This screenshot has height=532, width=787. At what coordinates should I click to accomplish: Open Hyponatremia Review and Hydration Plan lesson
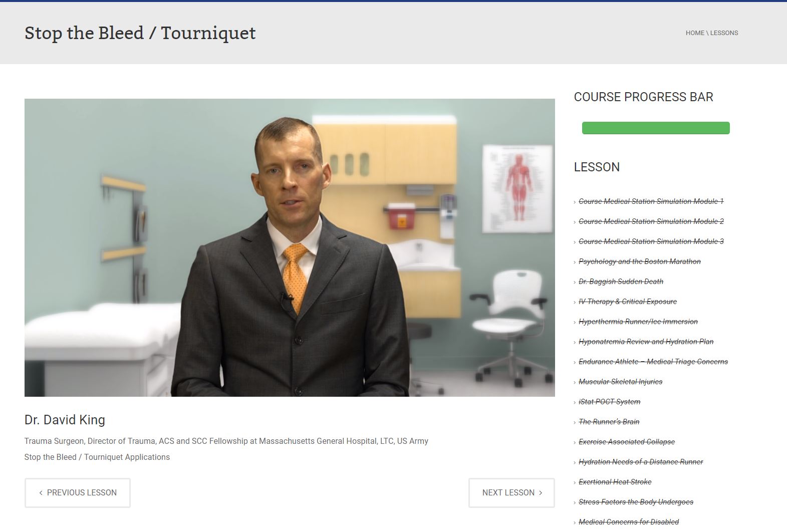[x=646, y=342]
